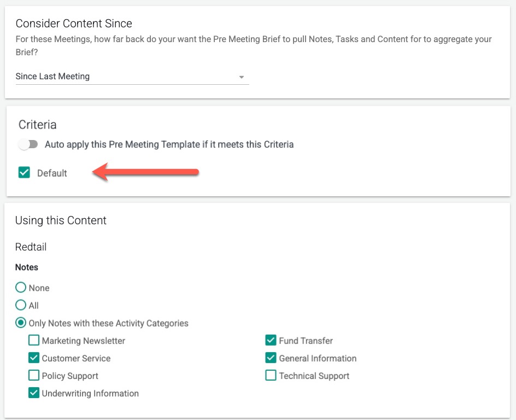Choose Only Notes with these Activity Categories radio
The height and width of the screenshot is (420, 516).
[x=21, y=323]
